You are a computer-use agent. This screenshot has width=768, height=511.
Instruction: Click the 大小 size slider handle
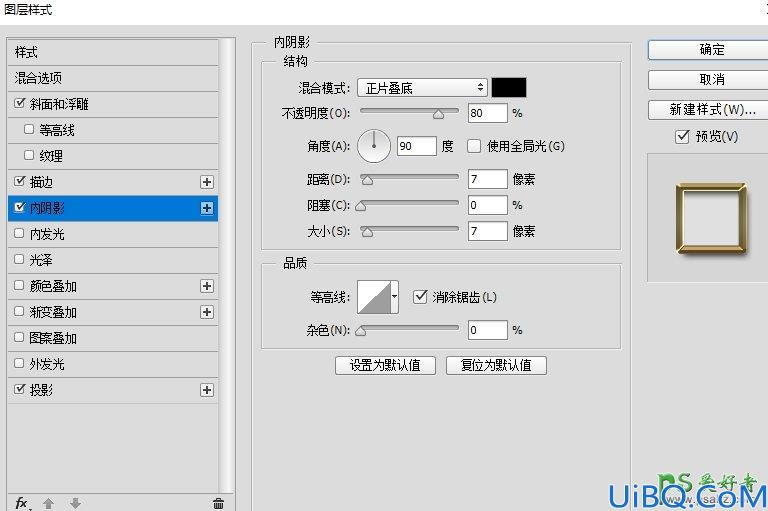367,232
